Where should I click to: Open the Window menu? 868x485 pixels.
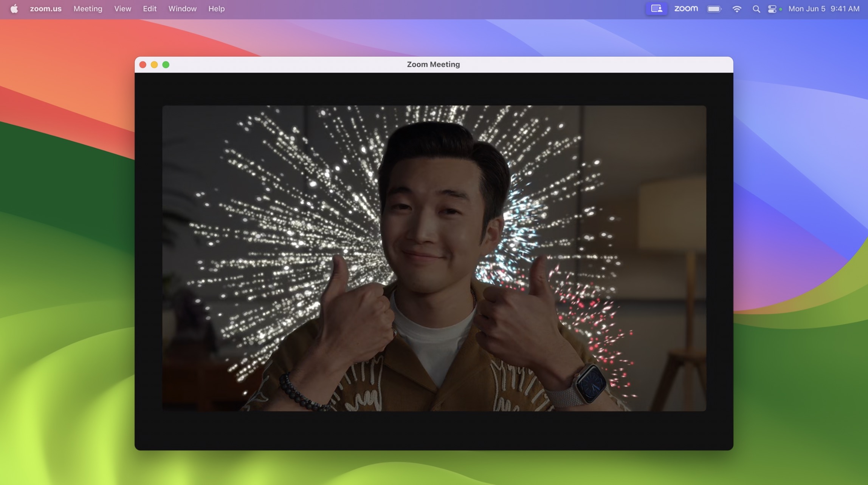182,9
